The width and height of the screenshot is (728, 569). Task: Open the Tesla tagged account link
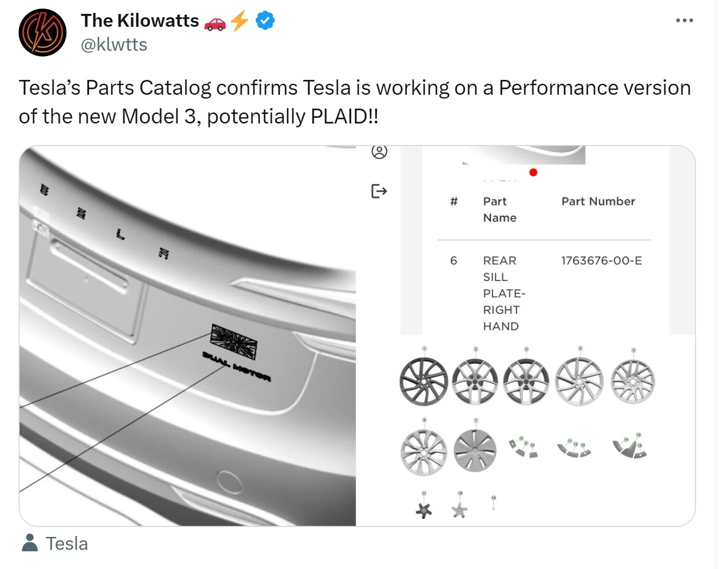[67, 544]
